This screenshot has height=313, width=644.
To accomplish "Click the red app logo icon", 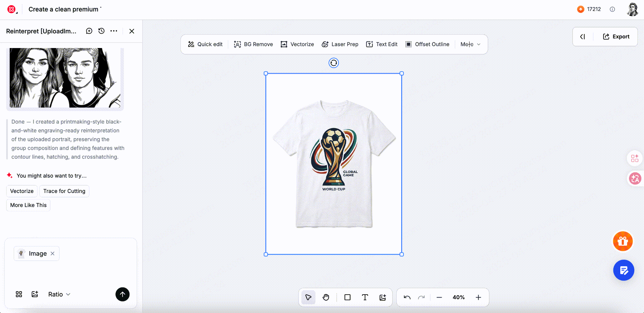I will pos(12,9).
